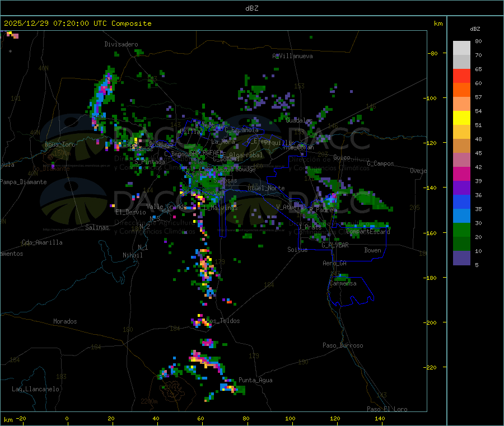The image size is (504, 426).
Task: Click the Lag.Llancanelo location label
Action: tap(35, 389)
